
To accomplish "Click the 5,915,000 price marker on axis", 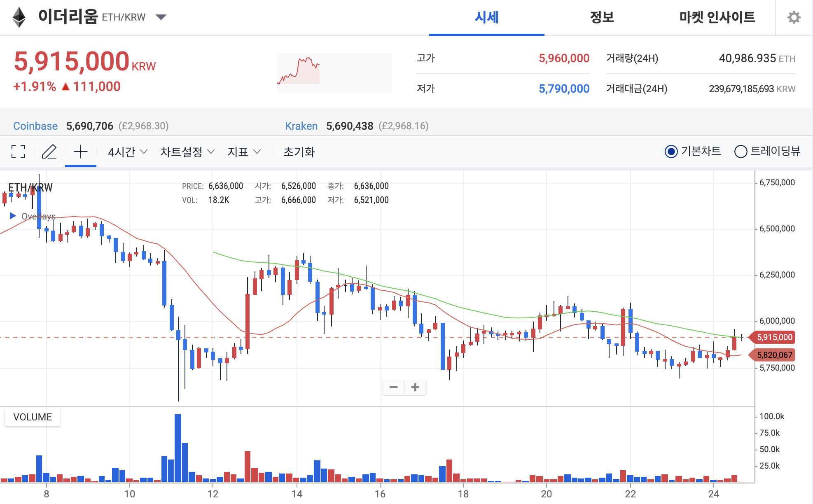I will click(776, 337).
